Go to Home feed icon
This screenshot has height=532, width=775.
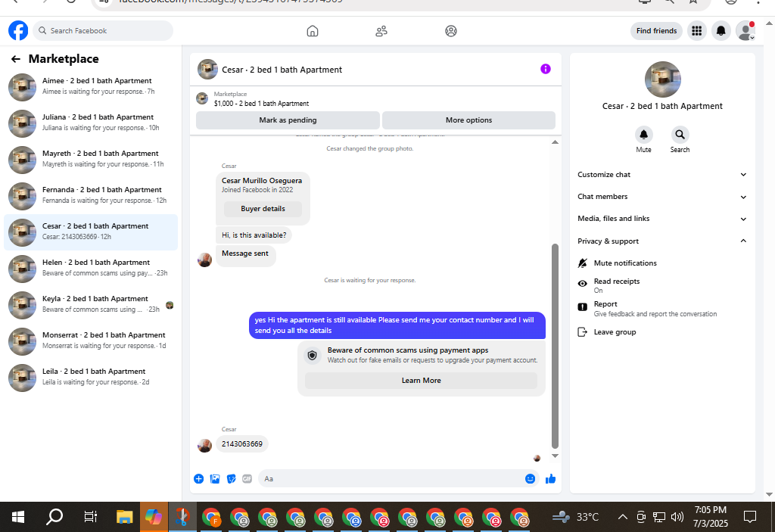pos(313,31)
